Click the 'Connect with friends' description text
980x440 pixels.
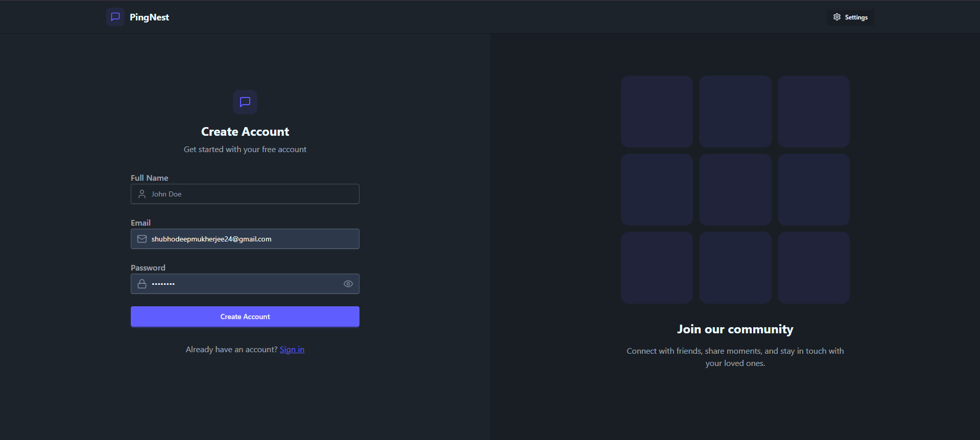[x=735, y=357]
